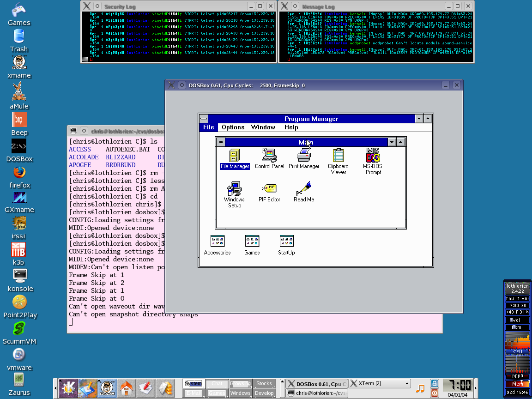Open the irssi desktop icon
The width and height of the screenshot is (532, 399).
click(19, 228)
